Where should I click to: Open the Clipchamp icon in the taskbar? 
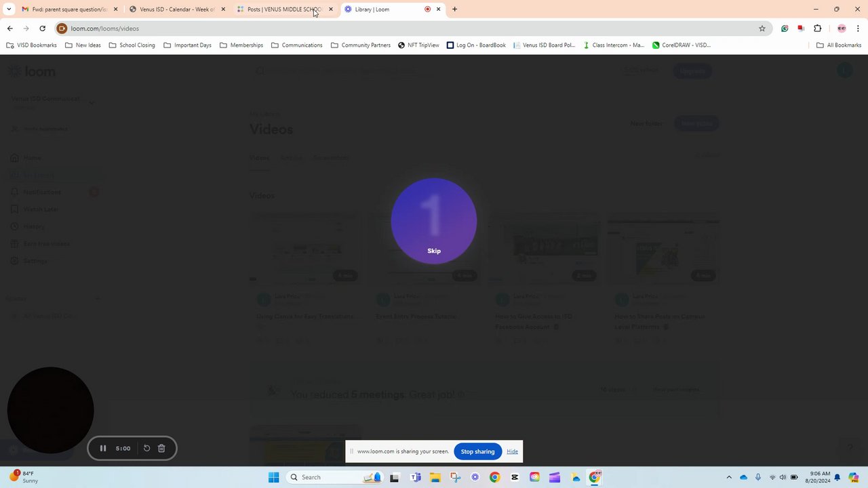555,477
